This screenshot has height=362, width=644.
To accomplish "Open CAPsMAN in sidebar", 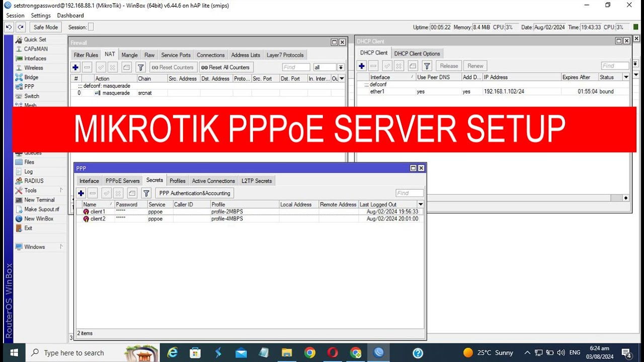I will pyautogui.click(x=36, y=49).
